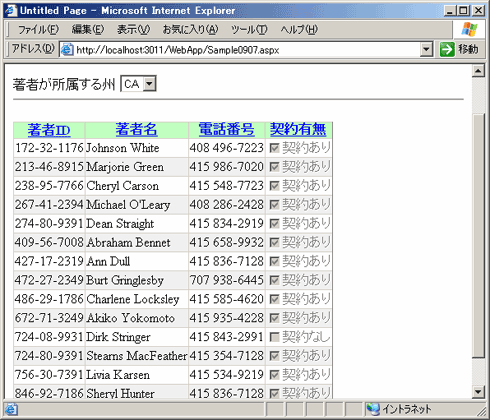Click the Windows flag logo icon
Viewport: 490px width, 420px height.
(x=469, y=30)
